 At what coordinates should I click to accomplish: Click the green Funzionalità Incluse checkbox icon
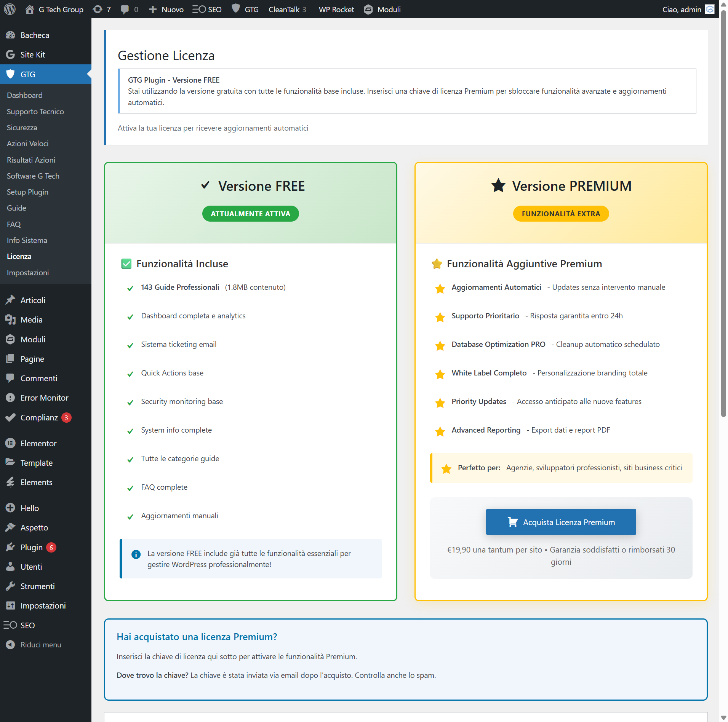point(126,264)
